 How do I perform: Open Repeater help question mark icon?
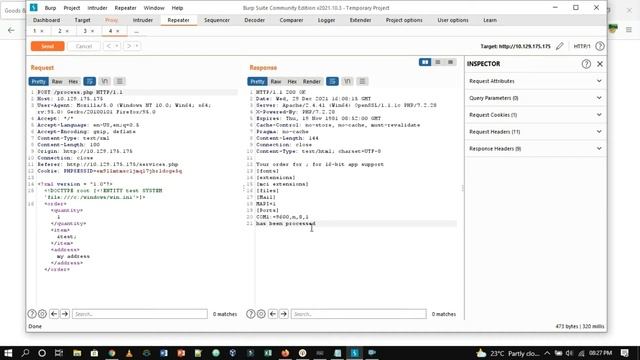click(x=600, y=46)
